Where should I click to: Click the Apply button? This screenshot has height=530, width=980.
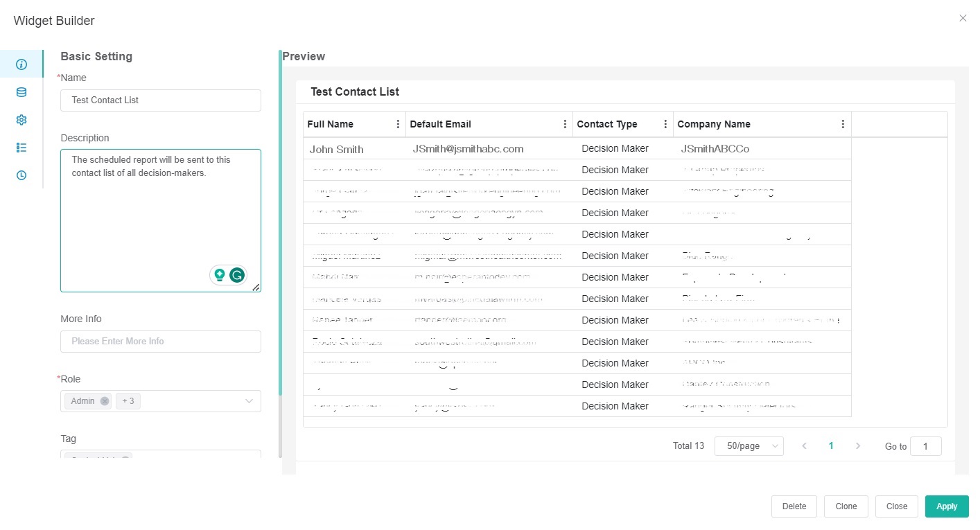(946, 506)
